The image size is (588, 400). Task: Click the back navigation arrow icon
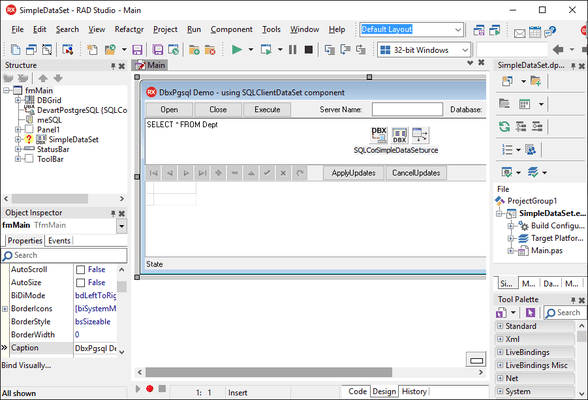(558, 49)
